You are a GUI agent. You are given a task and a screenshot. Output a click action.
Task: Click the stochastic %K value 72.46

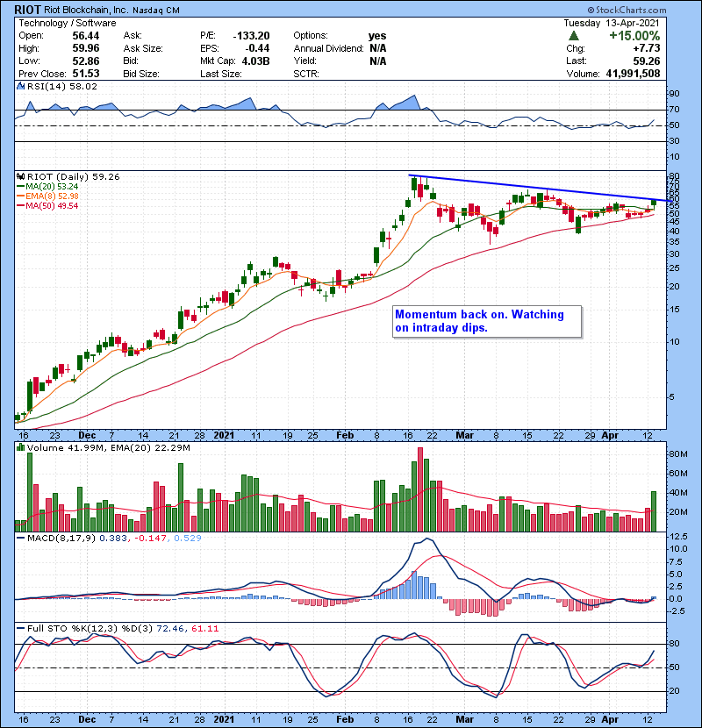click(169, 629)
